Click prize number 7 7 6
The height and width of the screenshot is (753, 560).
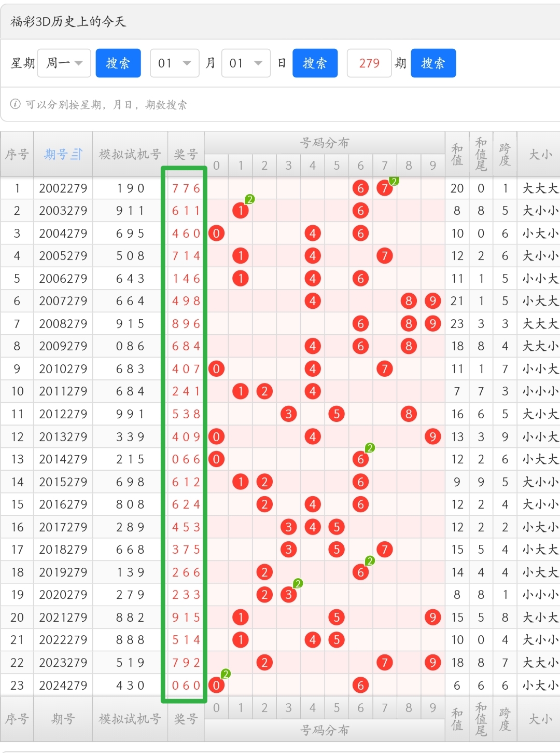[186, 188]
